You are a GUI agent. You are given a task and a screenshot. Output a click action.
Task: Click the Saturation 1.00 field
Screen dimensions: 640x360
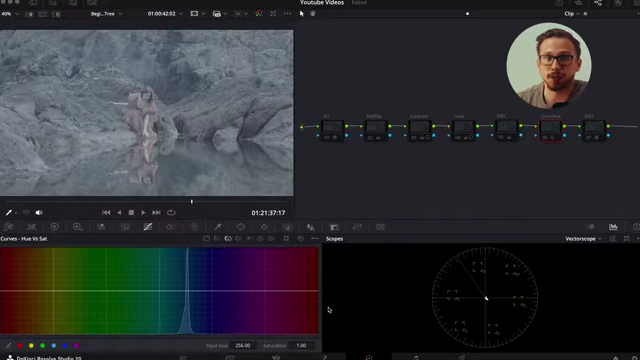pos(302,345)
